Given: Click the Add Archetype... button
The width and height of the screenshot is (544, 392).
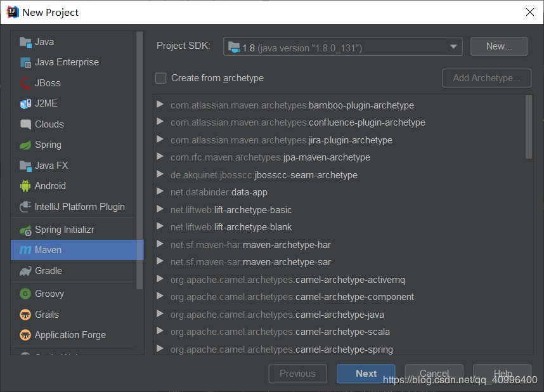Looking at the screenshot, I should (486, 78).
